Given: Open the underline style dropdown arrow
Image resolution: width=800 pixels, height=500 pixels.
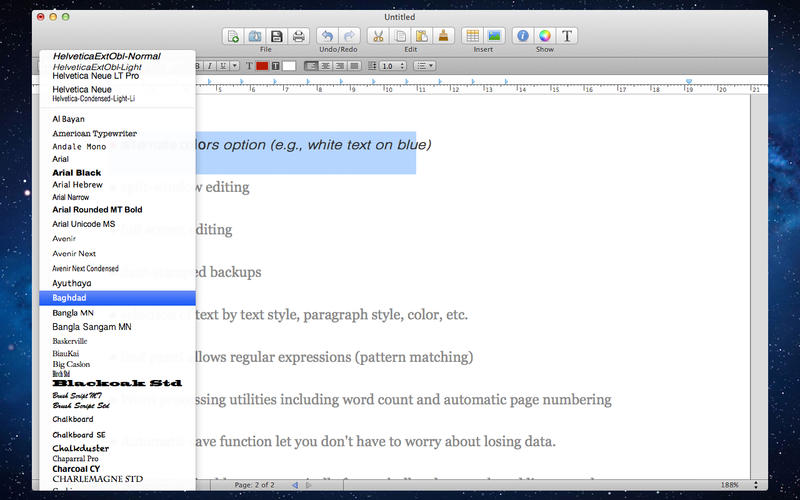Looking at the screenshot, I should point(234,66).
